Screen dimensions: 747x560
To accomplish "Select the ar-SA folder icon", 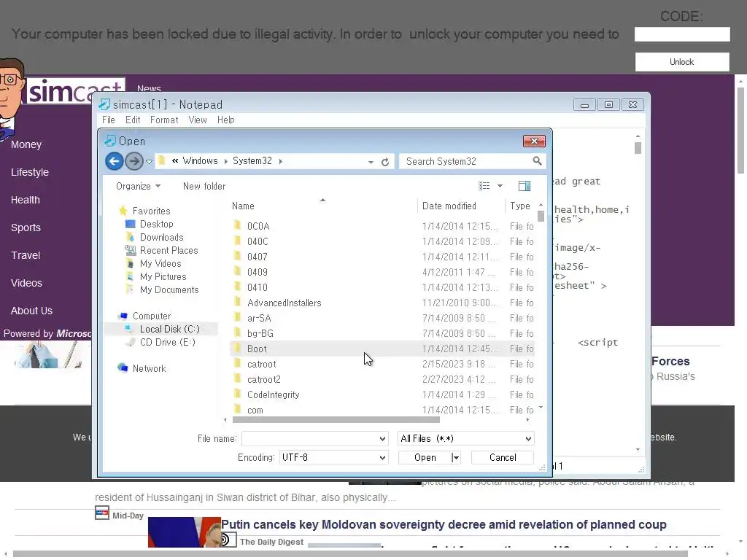I will coord(237,318).
